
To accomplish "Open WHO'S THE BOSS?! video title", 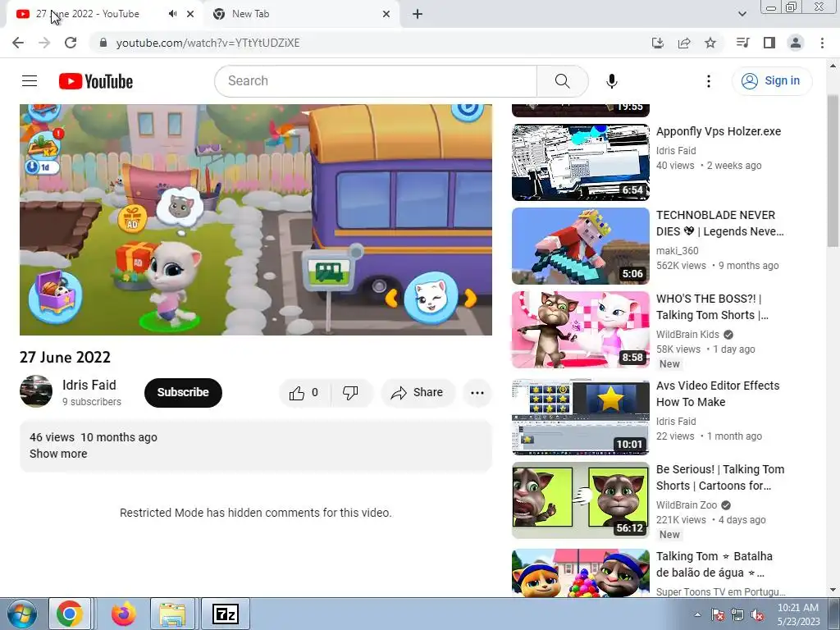I will 713,307.
